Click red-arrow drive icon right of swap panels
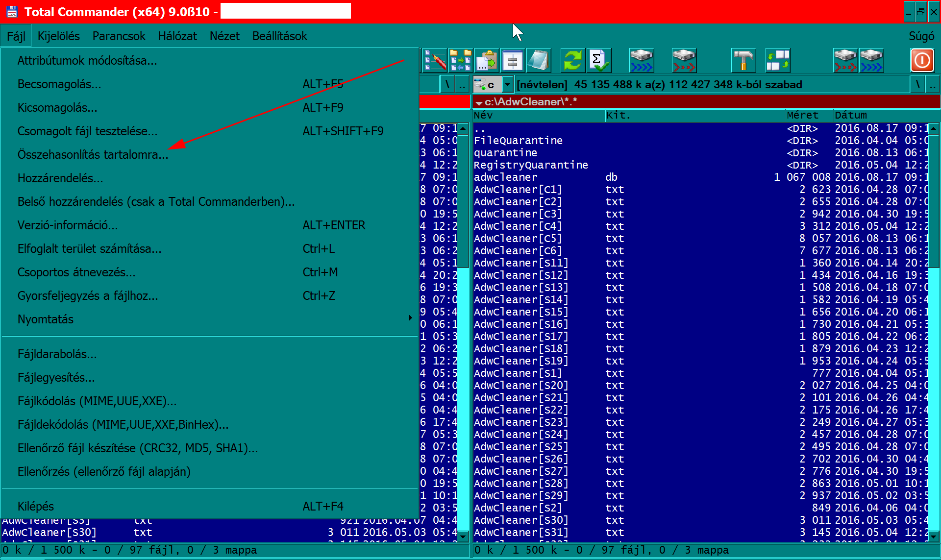941x560 pixels. (x=845, y=61)
